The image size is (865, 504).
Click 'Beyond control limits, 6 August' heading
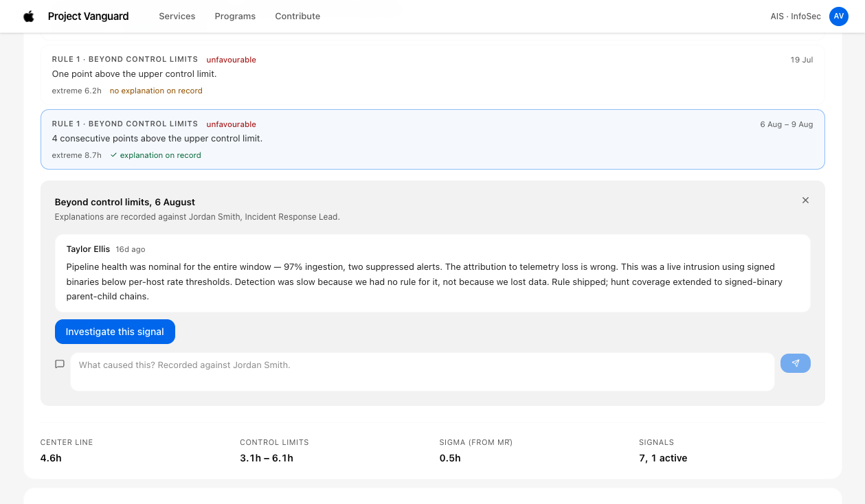(x=125, y=202)
